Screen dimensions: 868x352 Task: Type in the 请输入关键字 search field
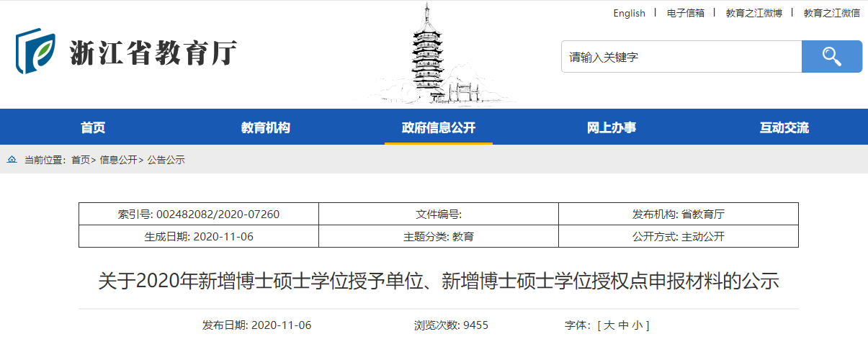pyautogui.click(x=681, y=57)
